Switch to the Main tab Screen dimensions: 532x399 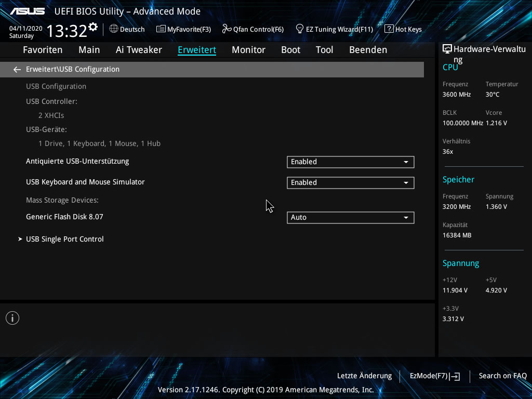point(89,50)
